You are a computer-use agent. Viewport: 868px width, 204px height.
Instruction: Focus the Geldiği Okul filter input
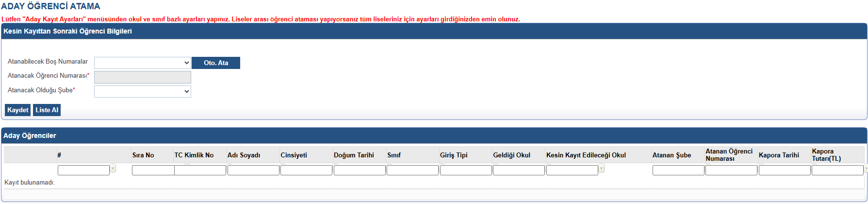519,170
